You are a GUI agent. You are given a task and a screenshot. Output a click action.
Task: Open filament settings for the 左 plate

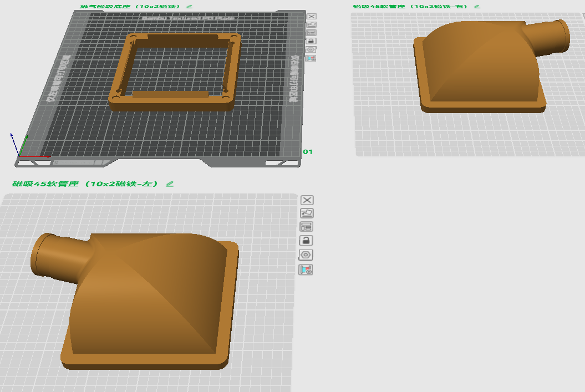tap(306, 269)
